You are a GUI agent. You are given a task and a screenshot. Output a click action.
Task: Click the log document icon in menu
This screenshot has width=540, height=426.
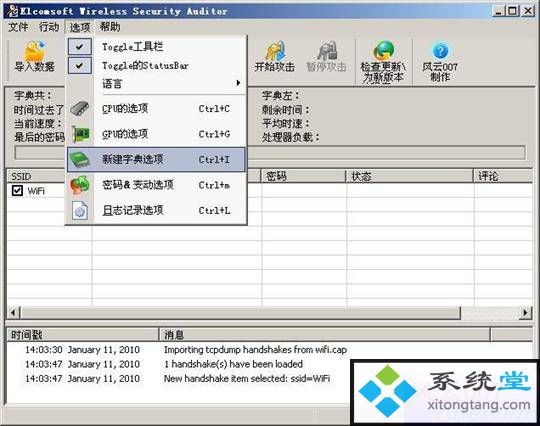[x=80, y=210]
